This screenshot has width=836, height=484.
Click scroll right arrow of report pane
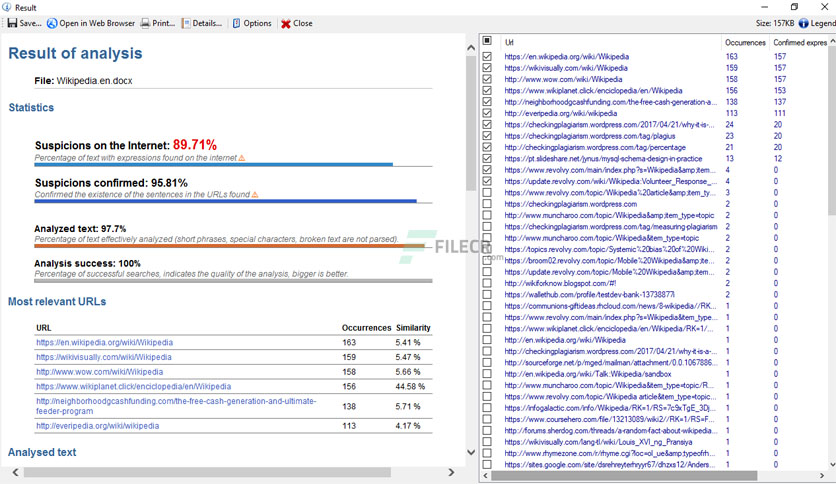(452, 472)
